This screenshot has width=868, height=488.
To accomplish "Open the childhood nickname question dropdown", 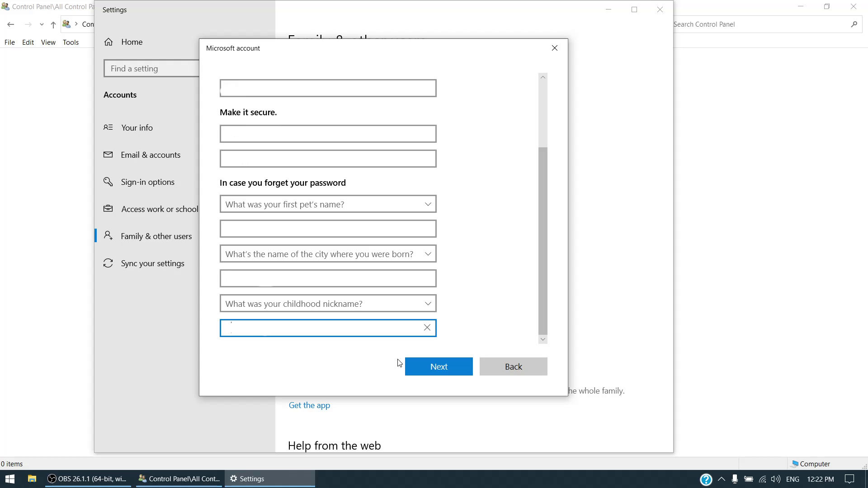I will pos(328,304).
